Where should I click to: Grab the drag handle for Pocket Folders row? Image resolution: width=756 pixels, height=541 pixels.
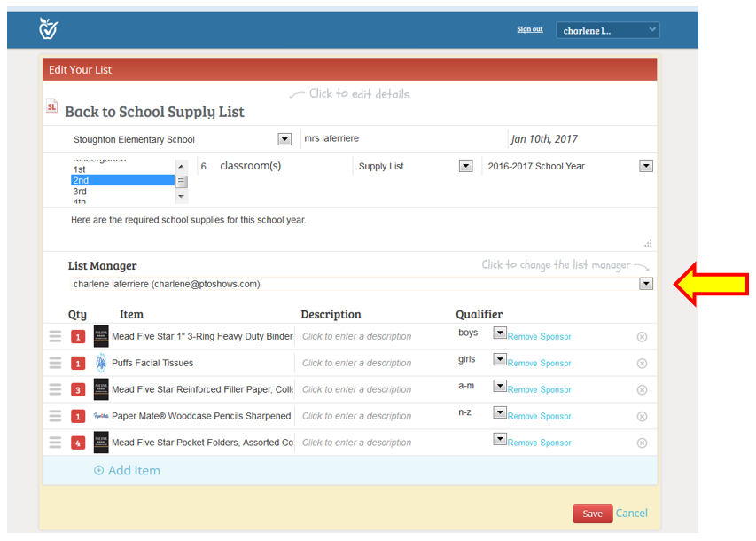click(x=56, y=443)
